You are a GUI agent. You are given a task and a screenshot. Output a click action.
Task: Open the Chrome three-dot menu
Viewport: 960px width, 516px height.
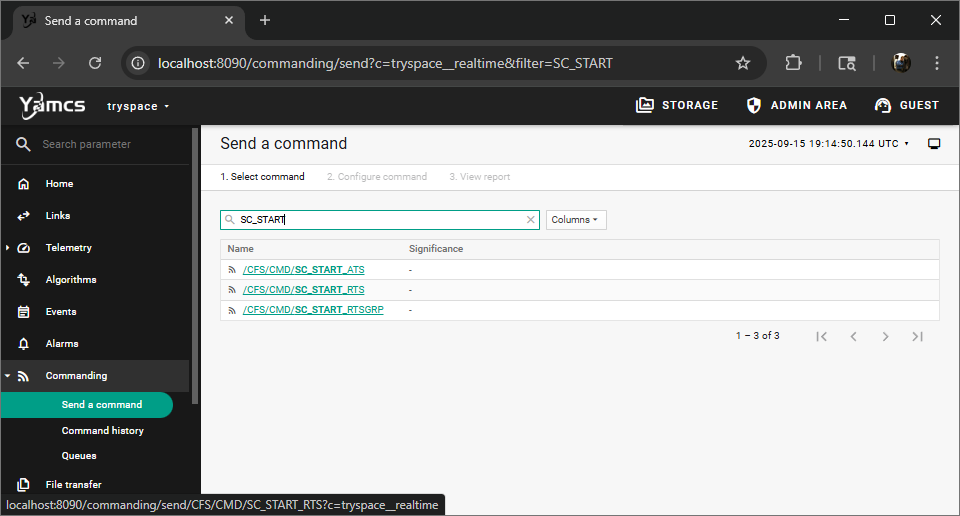(937, 63)
